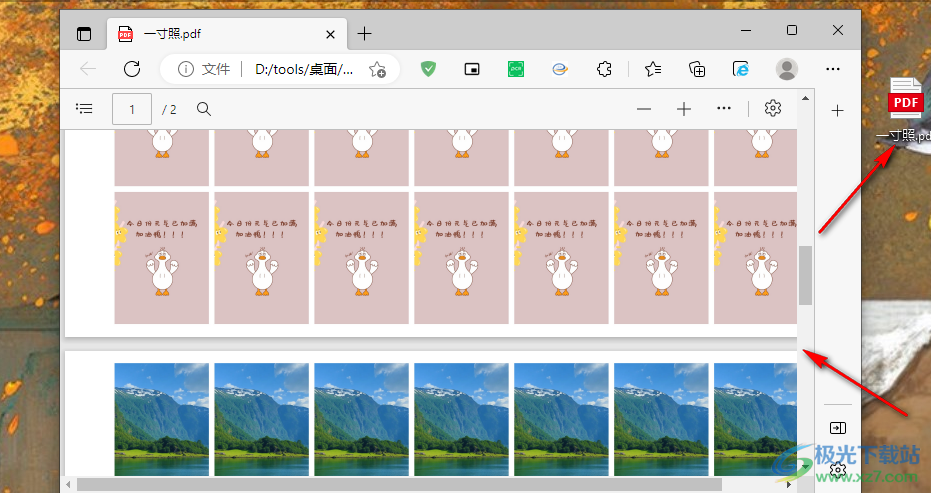The height and width of the screenshot is (493, 931).
Task: Open the Extensions puzzle menu
Action: pos(604,69)
